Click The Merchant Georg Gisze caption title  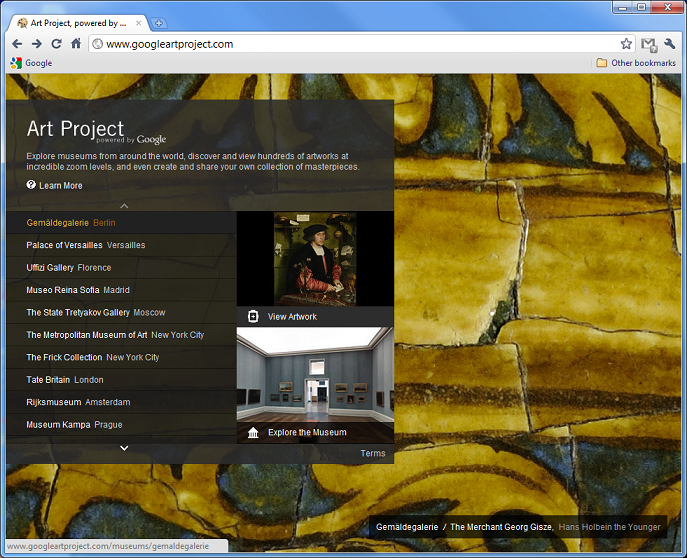coord(502,527)
